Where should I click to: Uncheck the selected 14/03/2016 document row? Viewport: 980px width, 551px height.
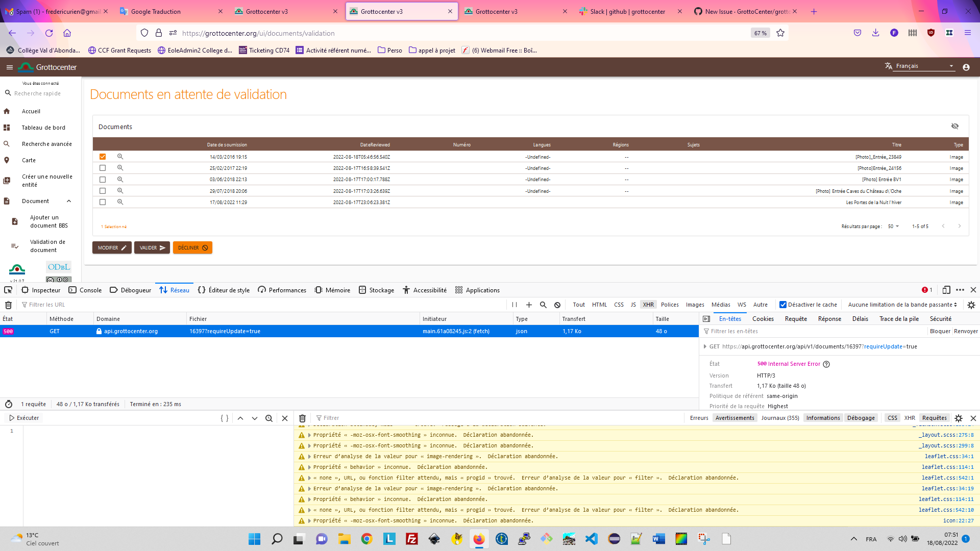(x=103, y=156)
